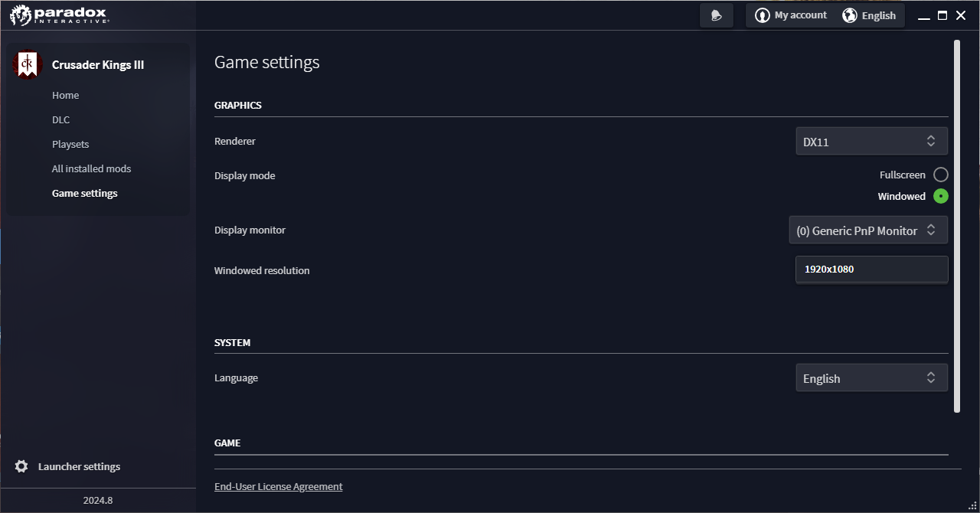
Task: Expand the Display monitor dropdown
Action: point(868,230)
